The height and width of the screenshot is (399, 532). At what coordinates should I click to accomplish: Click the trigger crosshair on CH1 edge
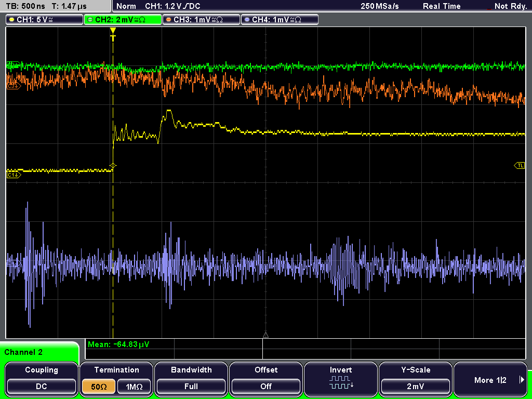click(113, 166)
